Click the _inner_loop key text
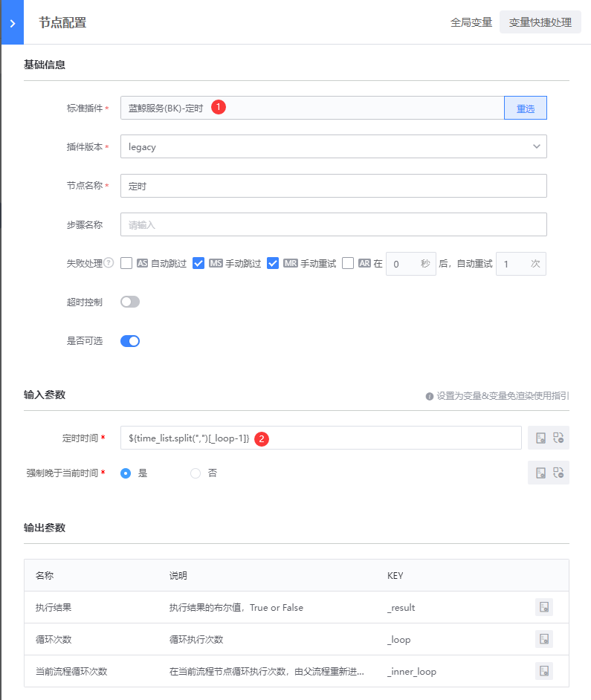This screenshot has height=700, width=591. (412, 672)
